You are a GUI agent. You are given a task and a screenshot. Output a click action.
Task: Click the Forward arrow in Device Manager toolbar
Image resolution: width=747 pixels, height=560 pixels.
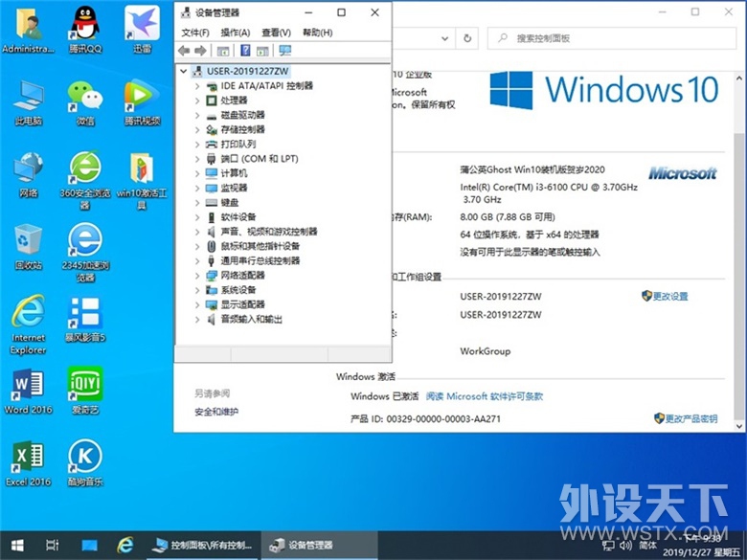[200, 51]
